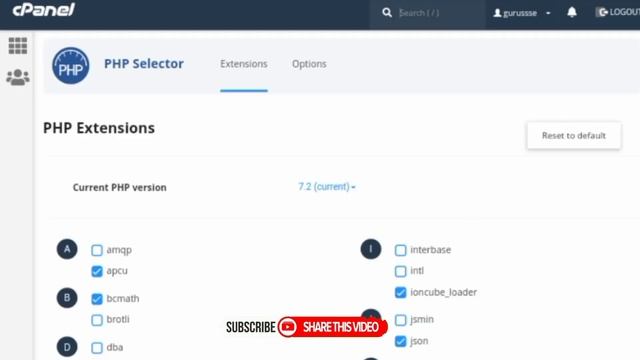Switch to the Extensions tab
Viewport: 640px width, 360px height.
click(x=244, y=64)
